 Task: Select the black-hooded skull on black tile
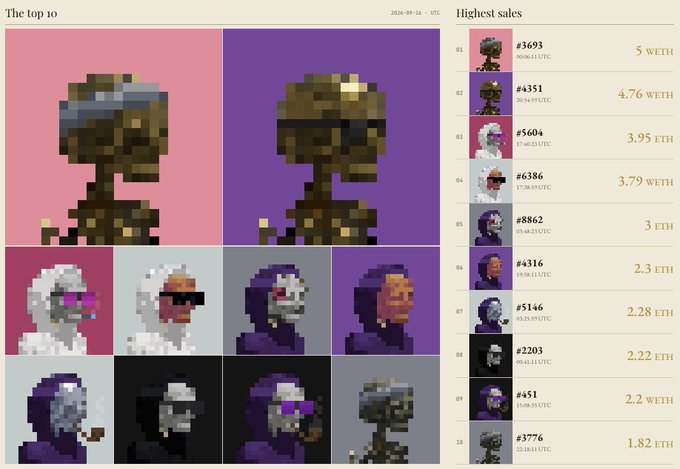point(168,410)
